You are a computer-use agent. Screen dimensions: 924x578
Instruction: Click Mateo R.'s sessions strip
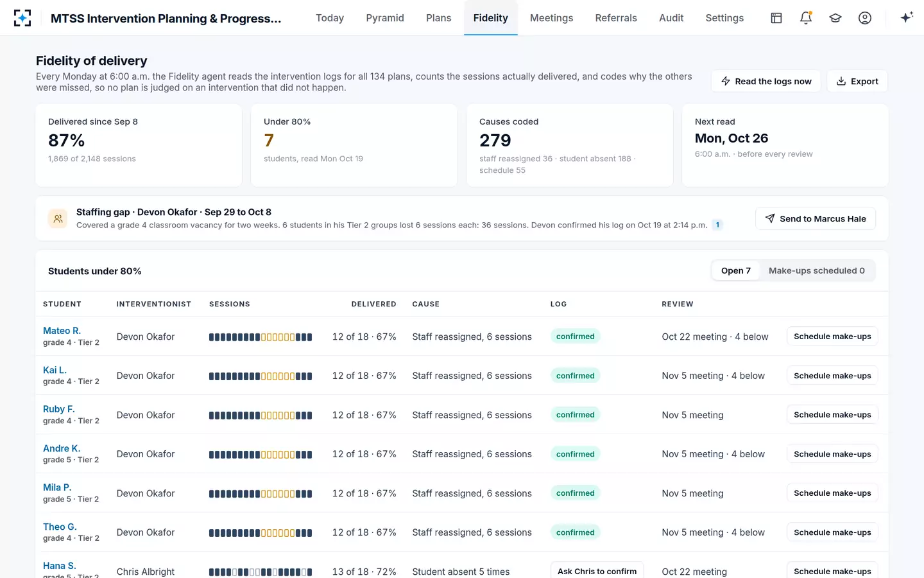[261, 337]
